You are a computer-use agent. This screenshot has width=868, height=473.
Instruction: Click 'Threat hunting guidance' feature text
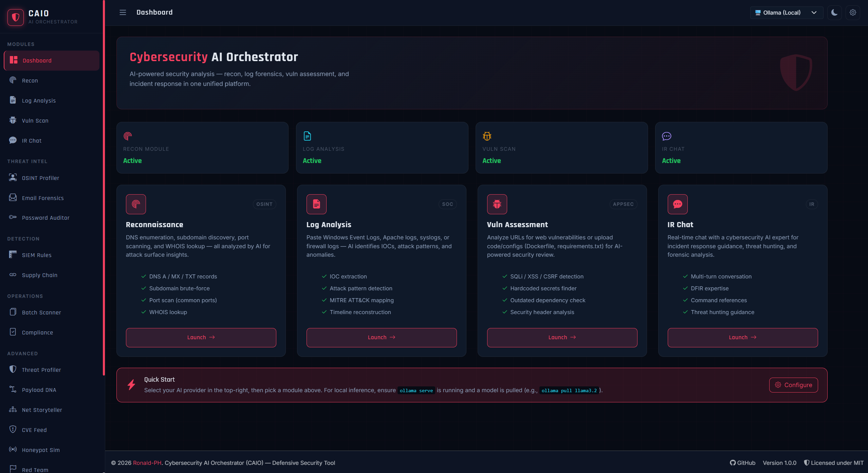point(722,312)
